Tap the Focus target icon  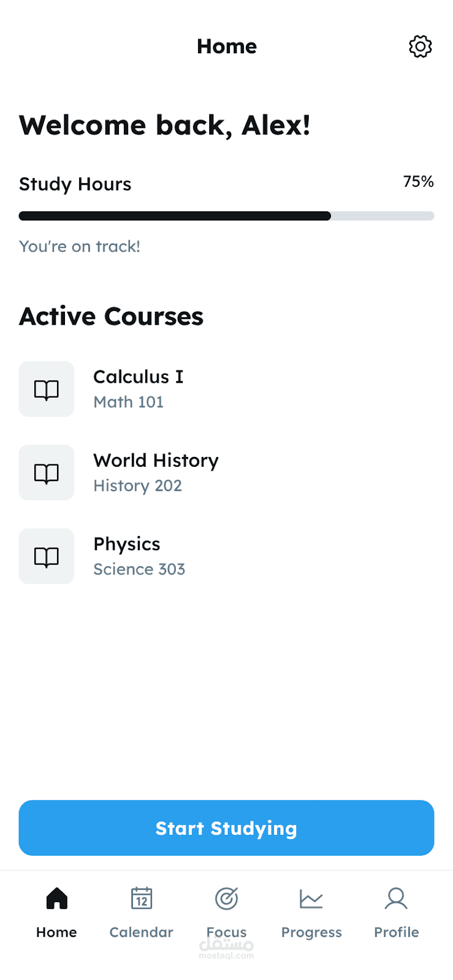[x=226, y=899]
